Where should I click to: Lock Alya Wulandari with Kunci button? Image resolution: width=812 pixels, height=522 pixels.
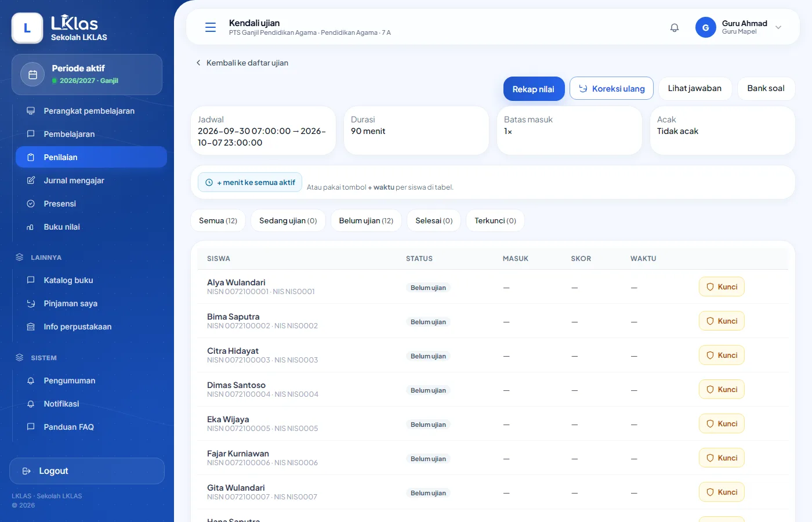722,287
